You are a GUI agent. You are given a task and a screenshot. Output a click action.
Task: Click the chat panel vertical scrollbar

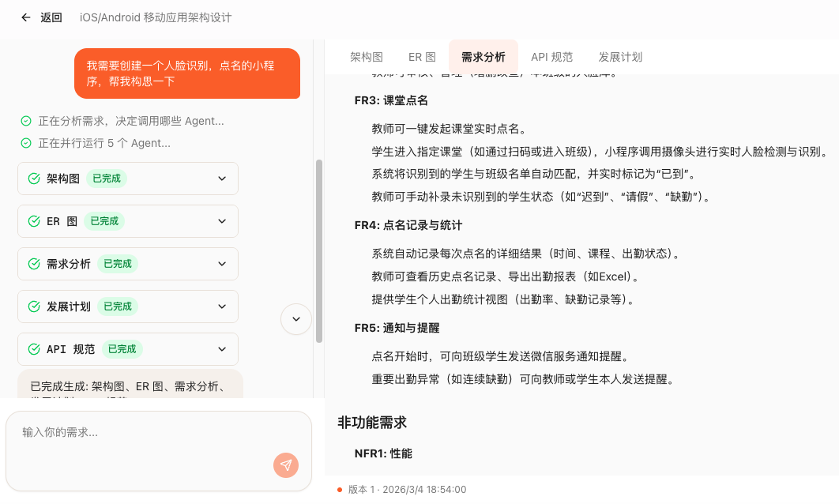pos(319,250)
